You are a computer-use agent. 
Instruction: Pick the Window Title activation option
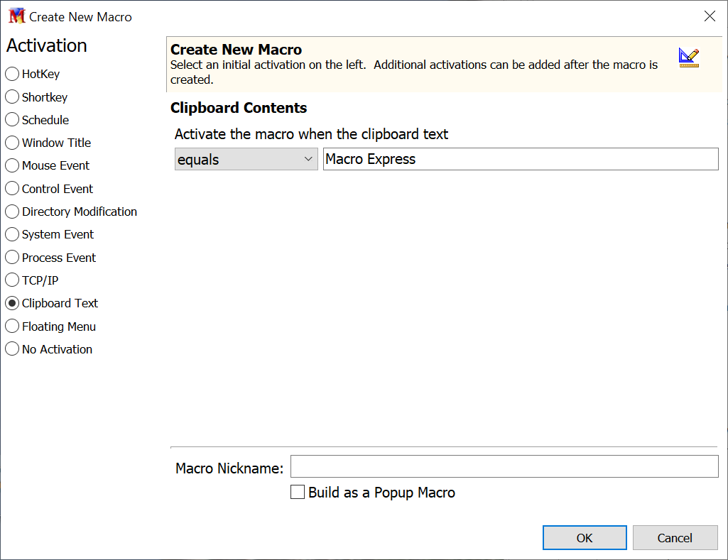12,143
